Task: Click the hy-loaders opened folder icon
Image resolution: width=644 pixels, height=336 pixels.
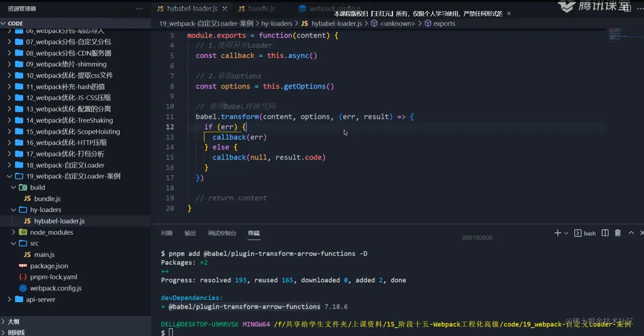Action: [23, 210]
